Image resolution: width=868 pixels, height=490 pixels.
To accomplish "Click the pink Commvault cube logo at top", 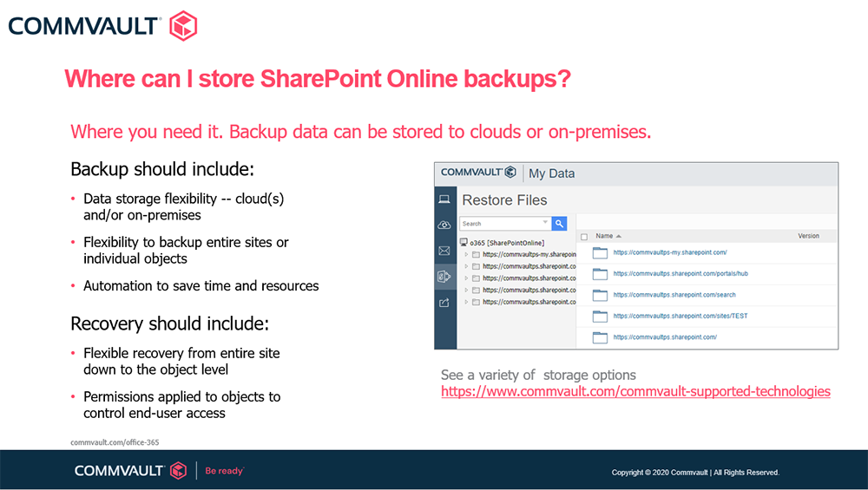I will tap(183, 25).
